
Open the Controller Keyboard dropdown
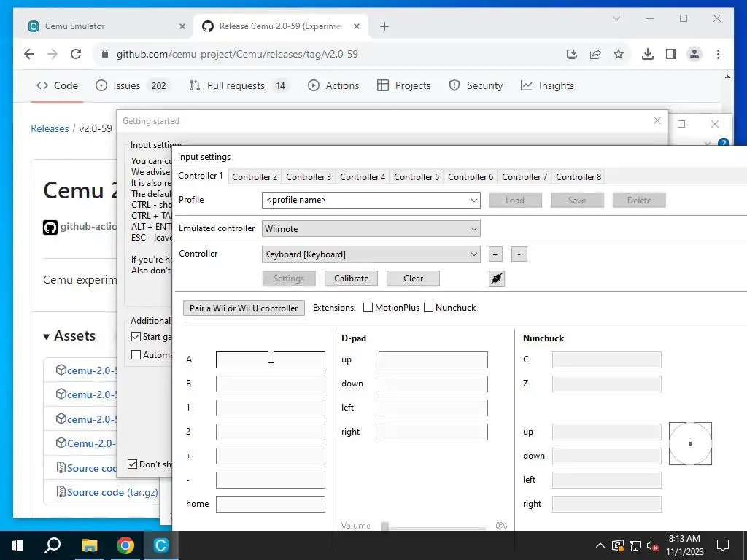click(371, 254)
